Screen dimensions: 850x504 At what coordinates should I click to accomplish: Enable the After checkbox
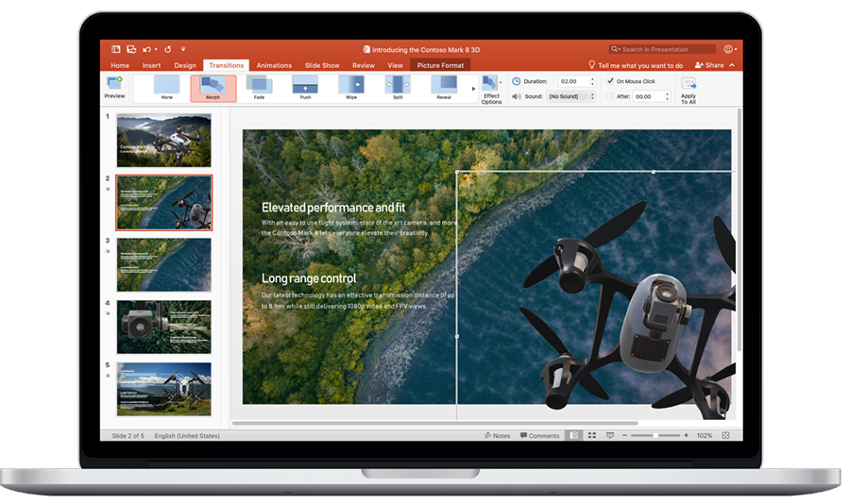tap(610, 96)
